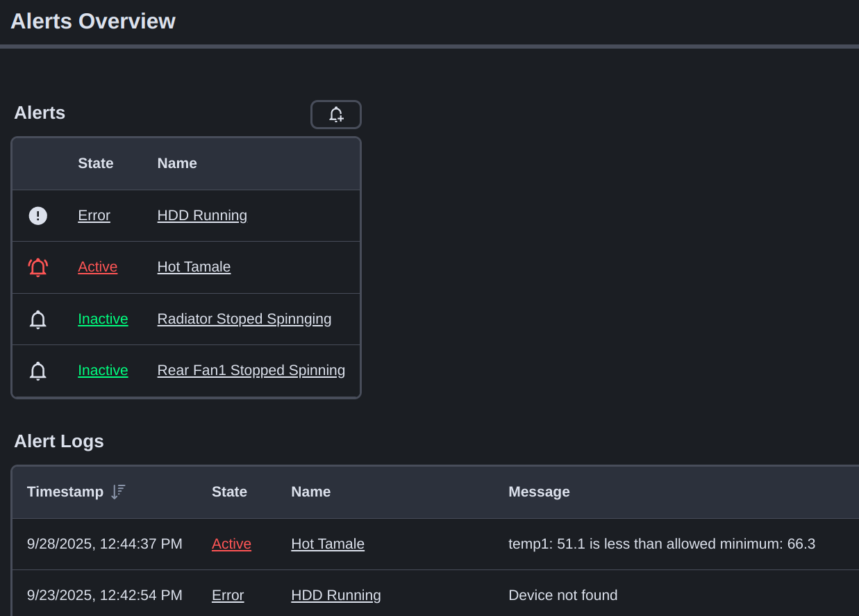Sort logs by the Timestamp column header

coord(65,492)
